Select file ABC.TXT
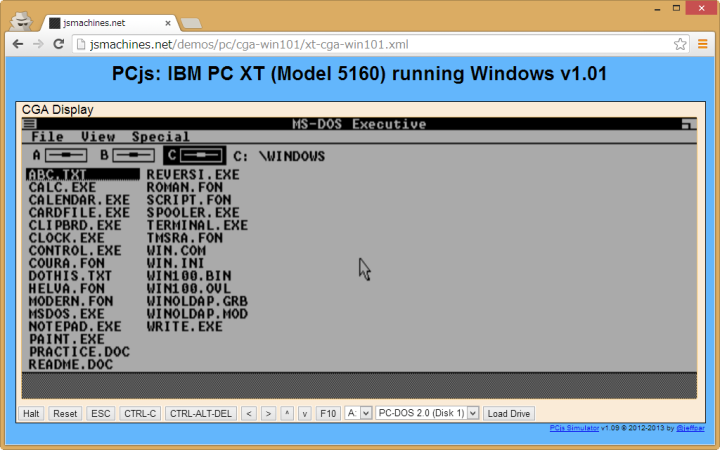 83,174
